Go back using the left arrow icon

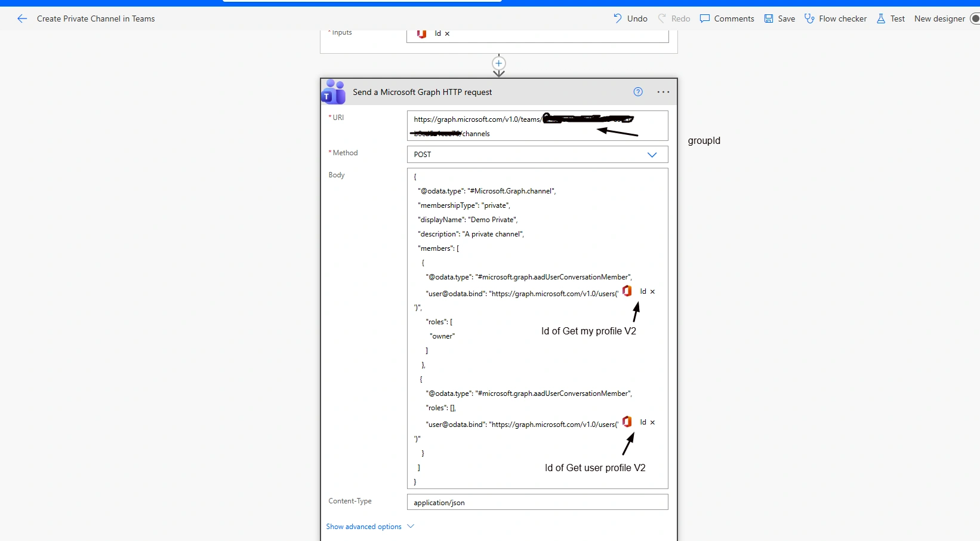22,19
